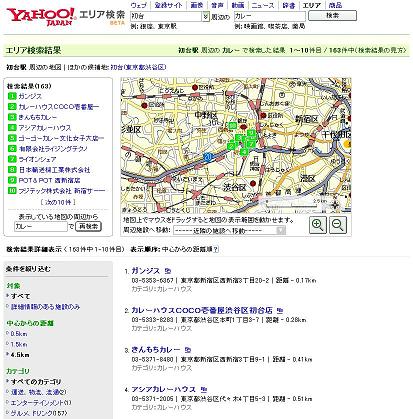Focus the area input containing 初台
The width and height of the screenshot is (413, 419).
(x=166, y=16)
